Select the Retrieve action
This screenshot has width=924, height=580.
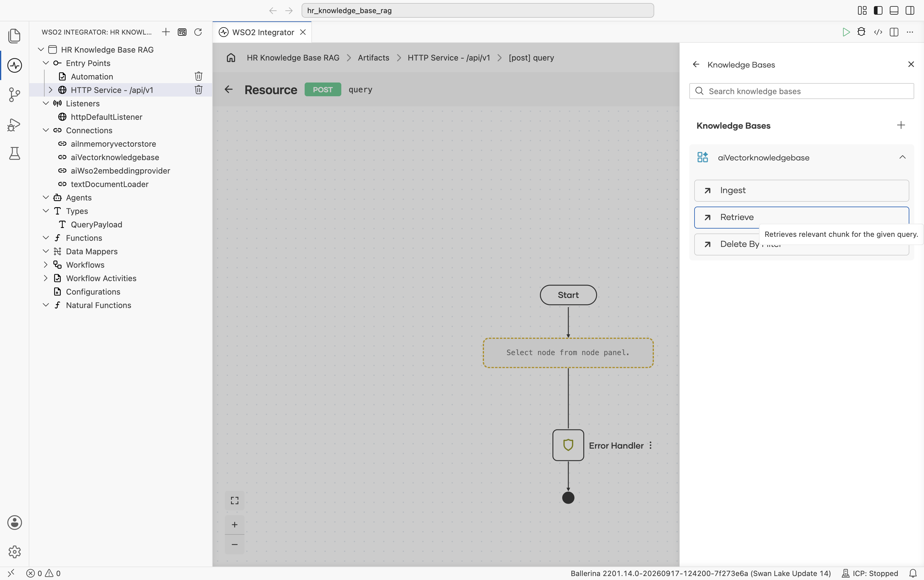click(x=801, y=217)
